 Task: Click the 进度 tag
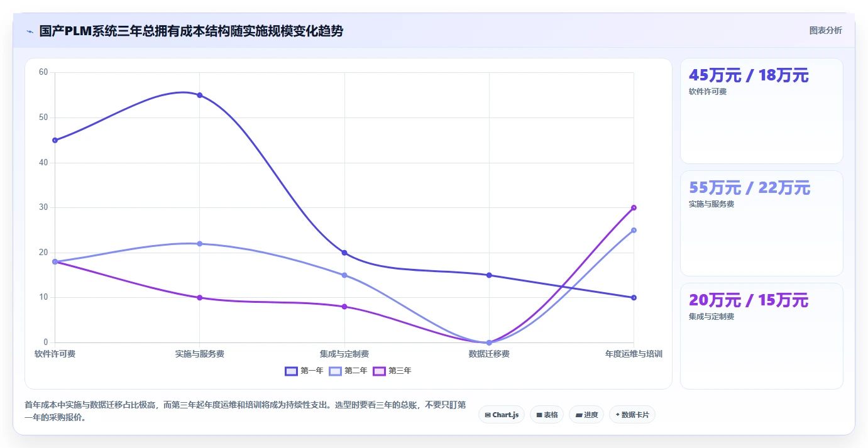coord(586,415)
